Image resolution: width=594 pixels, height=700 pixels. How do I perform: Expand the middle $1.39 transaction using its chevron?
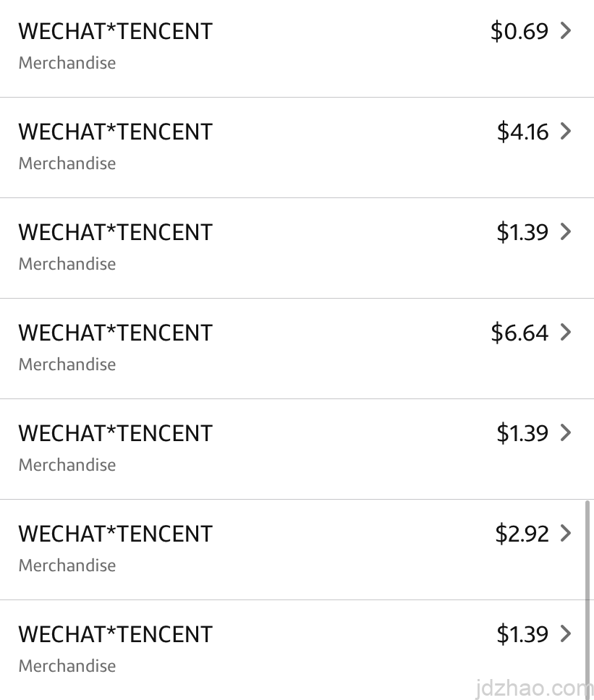coord(566,433)
